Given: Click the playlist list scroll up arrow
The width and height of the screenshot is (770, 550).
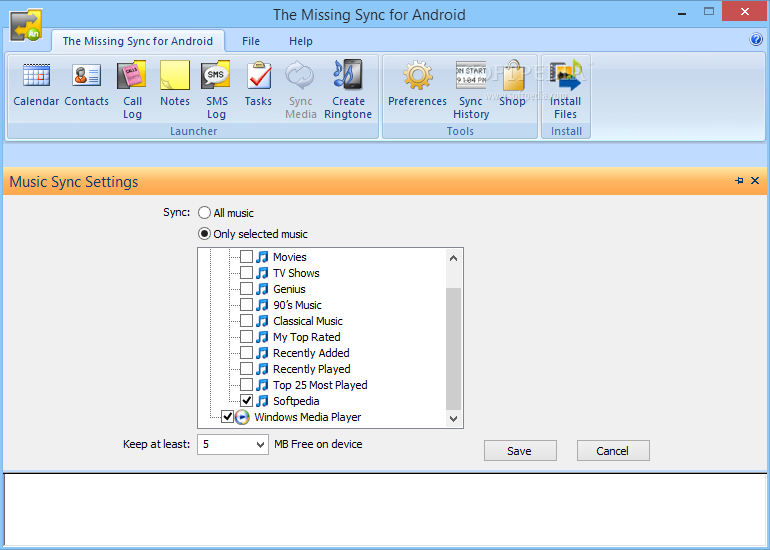Looking at the screenshot, I should click(454, 258).
